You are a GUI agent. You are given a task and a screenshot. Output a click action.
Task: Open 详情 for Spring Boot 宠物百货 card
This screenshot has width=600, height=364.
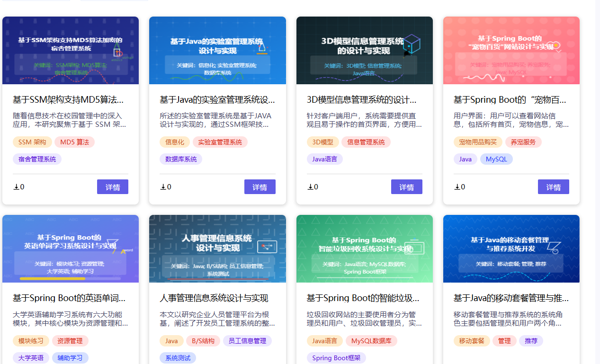[x=554, y=187]
